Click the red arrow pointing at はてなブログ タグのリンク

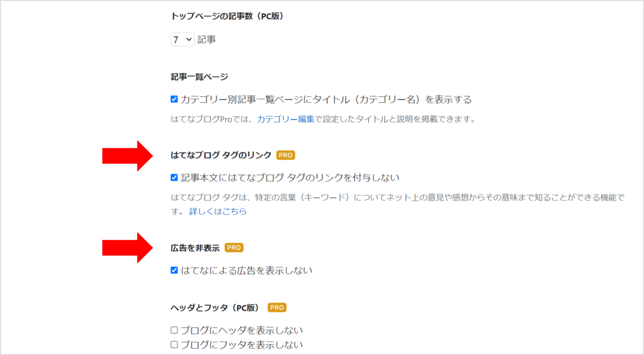[128, 155]
